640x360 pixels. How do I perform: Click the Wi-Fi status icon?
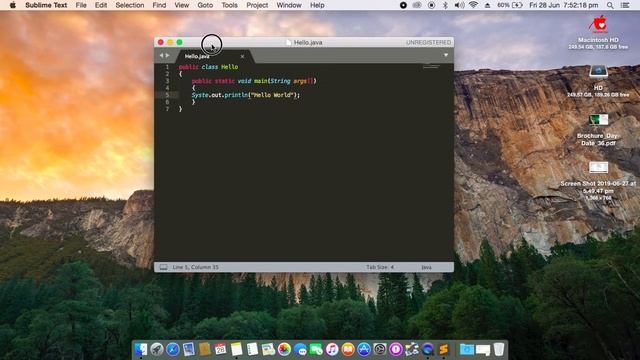(x=473, y=5)
